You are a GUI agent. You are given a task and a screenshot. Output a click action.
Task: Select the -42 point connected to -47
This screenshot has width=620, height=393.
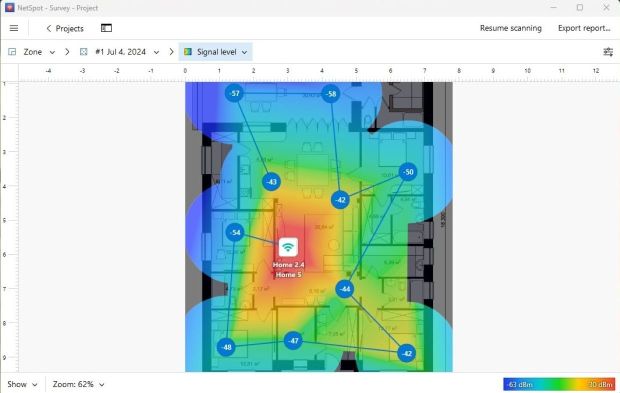(406, 353)
